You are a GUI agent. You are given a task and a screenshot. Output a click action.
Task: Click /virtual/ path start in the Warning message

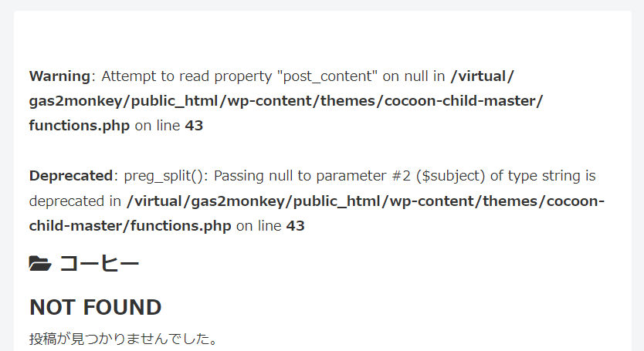point(482,76)
